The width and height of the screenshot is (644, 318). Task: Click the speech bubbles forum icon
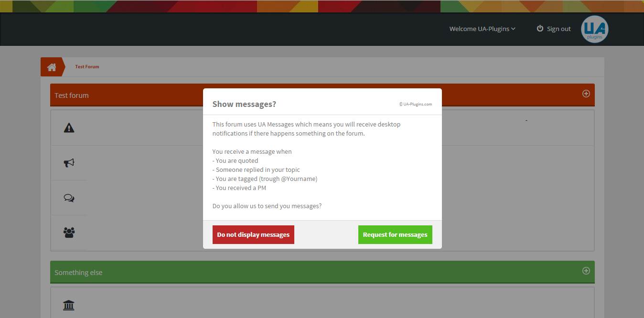[x=69, y=198]
